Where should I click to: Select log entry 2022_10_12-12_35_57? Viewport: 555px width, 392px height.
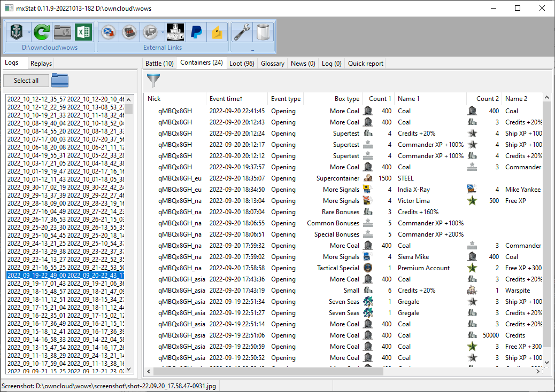point(65,99)
